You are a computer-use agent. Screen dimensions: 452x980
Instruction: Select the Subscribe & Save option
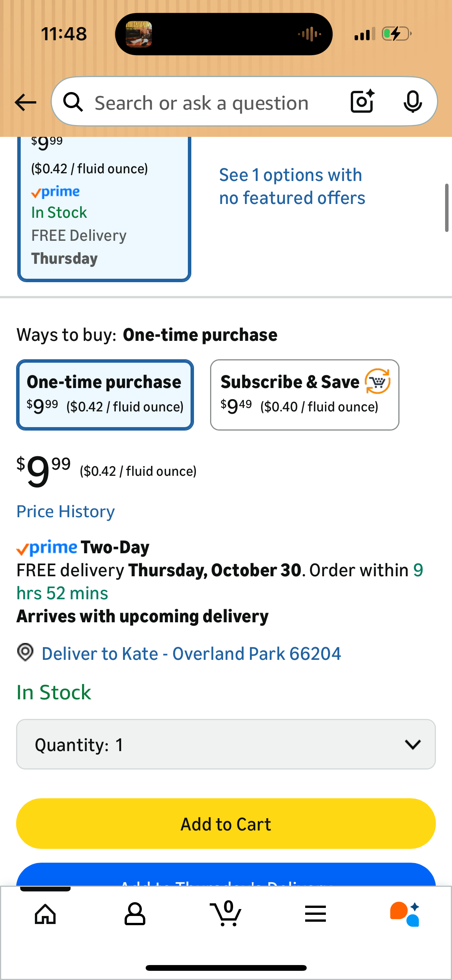pyautogui.click(x=304, y=395)
